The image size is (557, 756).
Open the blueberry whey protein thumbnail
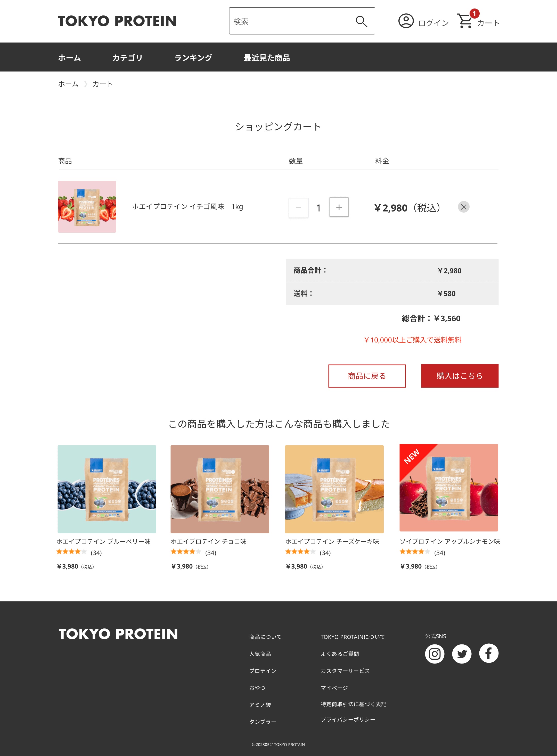(107, 489)
